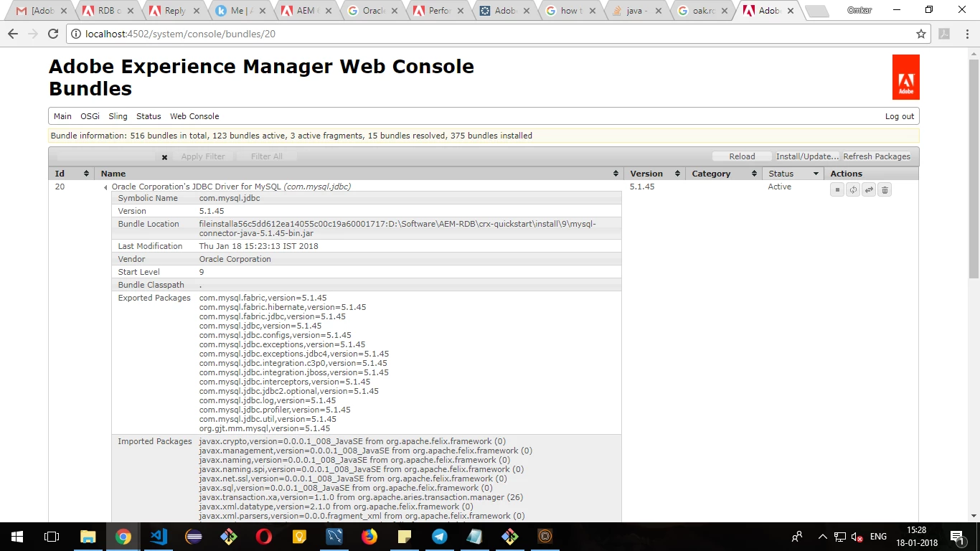Click the PDF extension icon in Chrome
This screenshot has height=551, width=980.
coord(944,34)
